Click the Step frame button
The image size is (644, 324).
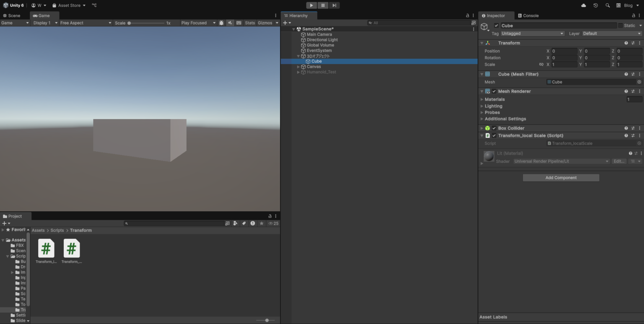point(334,5)
